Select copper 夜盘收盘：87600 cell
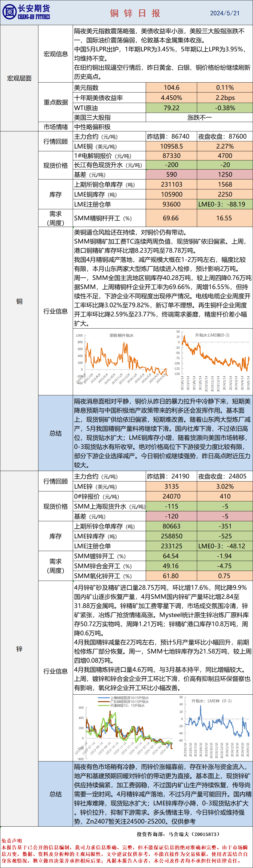 225,136
